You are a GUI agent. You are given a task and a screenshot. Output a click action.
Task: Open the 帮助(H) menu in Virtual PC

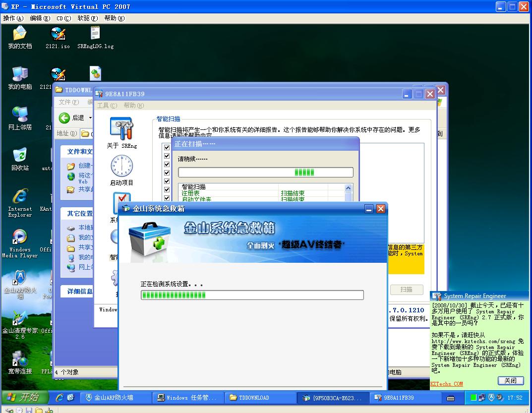click(x=115, y=18)
